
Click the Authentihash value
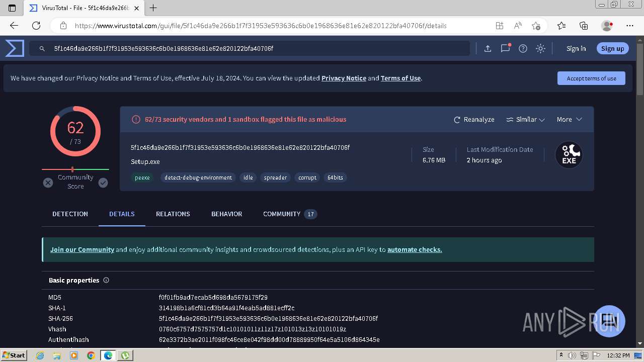pyautogui.click(x=269, y=340)
